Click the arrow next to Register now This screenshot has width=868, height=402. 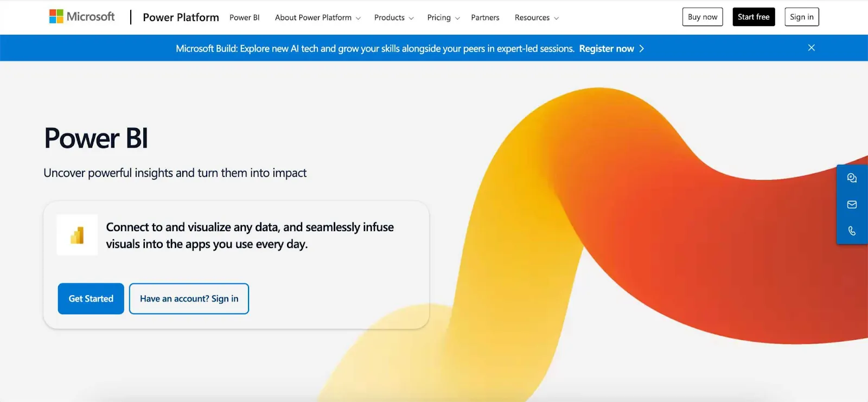(x=642, y=49)
